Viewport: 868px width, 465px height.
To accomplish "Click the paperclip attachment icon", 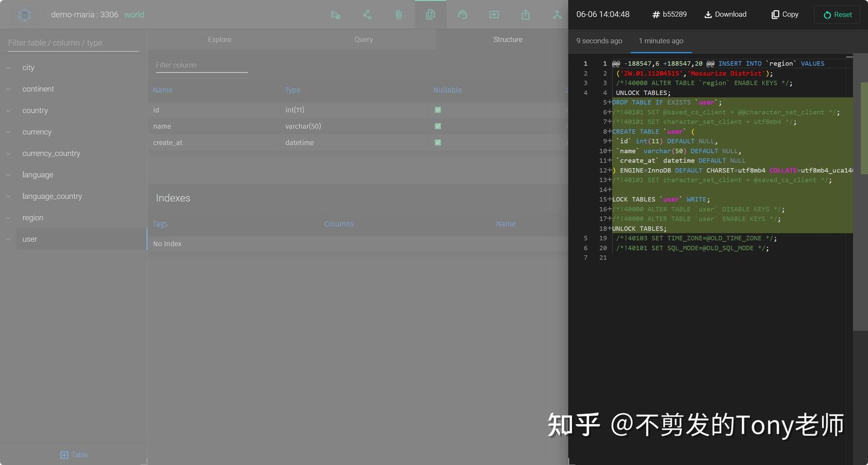I will pos(398,14).
